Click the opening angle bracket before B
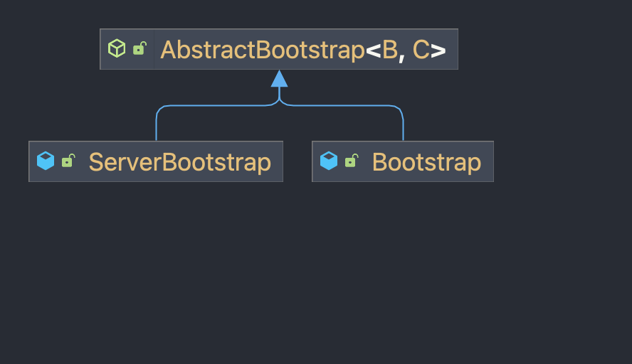Image resolution: width=632 pixels, height=364 pixels. tap(373, 50)
